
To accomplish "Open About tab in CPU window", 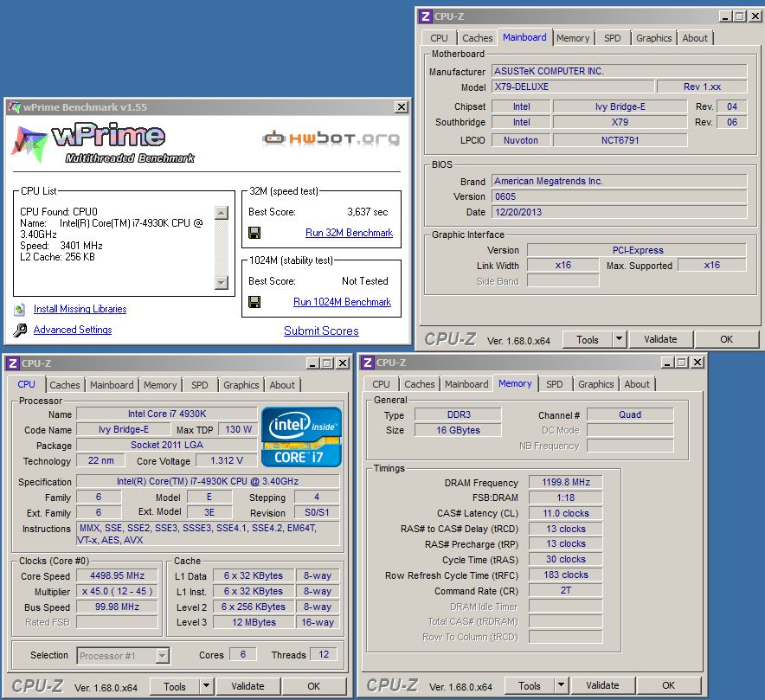I will pos(282,385).
